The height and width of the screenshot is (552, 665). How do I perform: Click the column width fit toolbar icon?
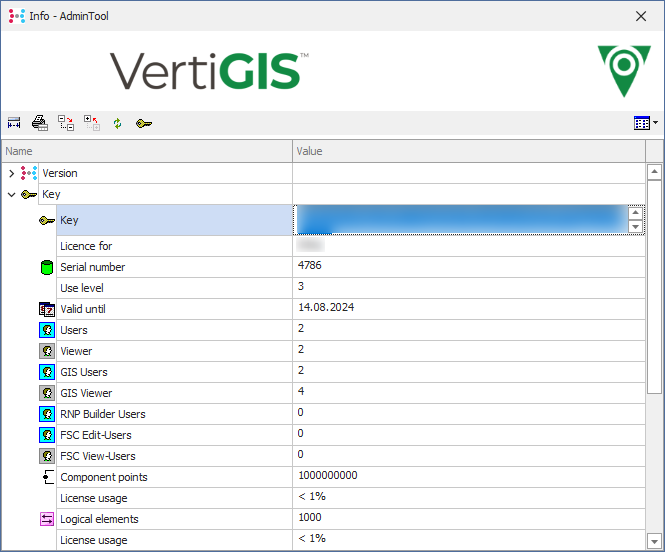(14, 123)
